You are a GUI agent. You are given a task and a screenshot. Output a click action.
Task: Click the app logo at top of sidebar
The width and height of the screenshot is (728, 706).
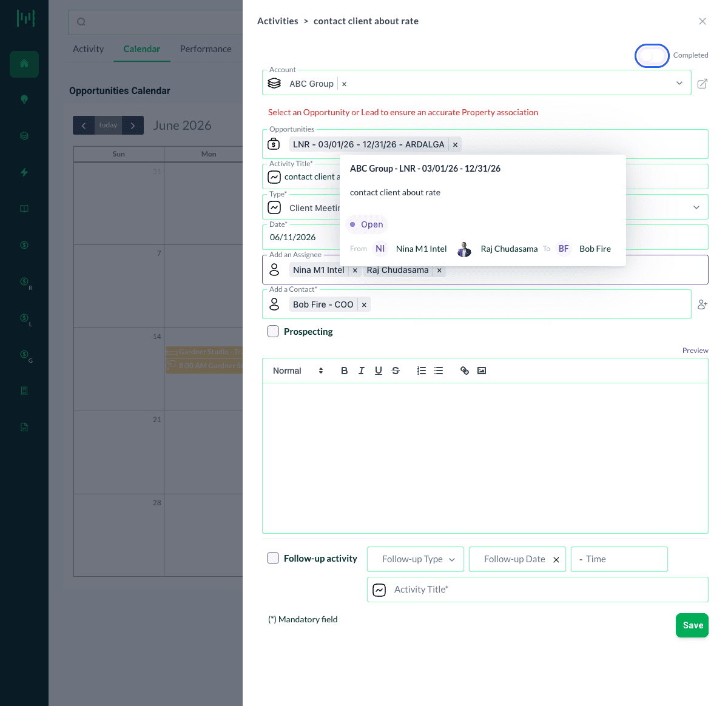coord(25,18)
